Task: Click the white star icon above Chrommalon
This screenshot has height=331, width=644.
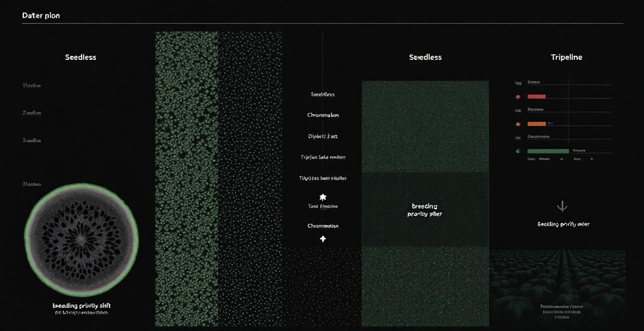Action: pos(323,197)
